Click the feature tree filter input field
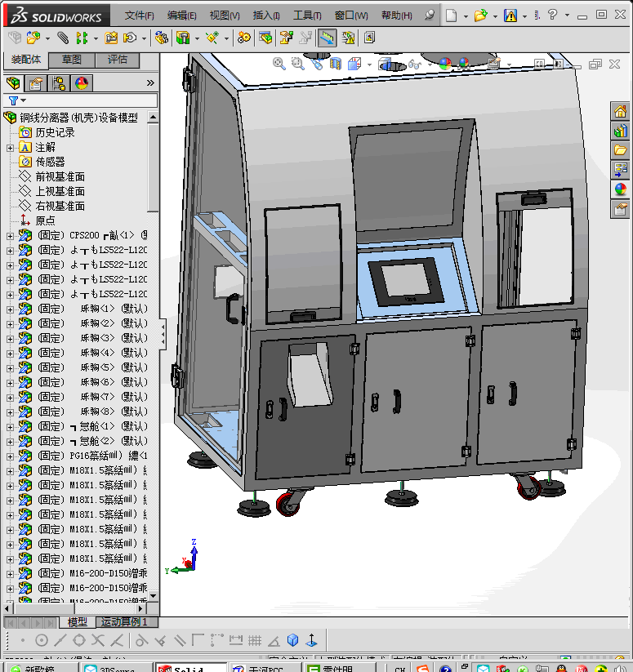633x672 pixels. [88, 100]
